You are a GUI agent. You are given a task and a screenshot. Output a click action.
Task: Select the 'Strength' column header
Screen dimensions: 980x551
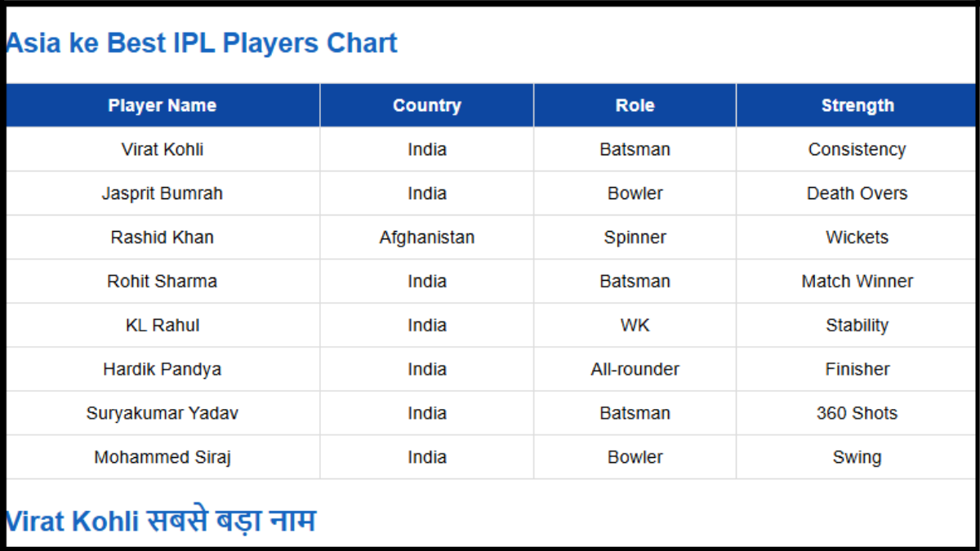coord(857,105)
